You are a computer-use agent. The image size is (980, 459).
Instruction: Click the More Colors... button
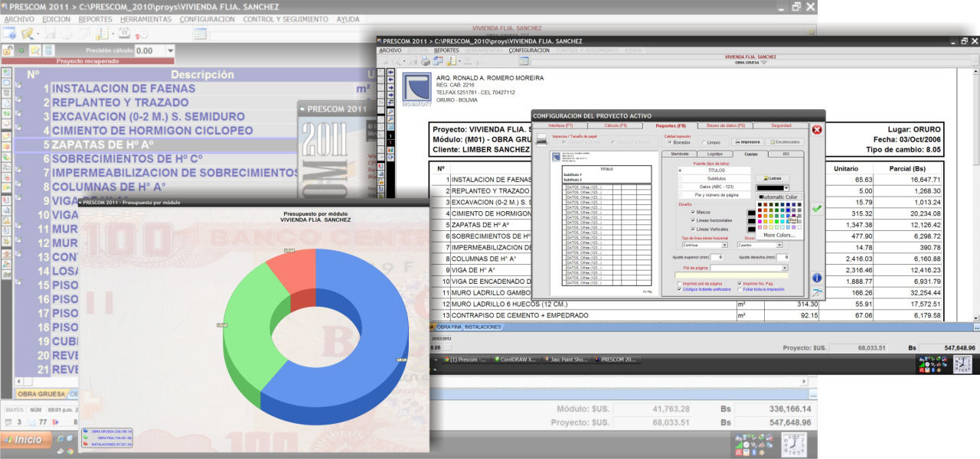(x=779, y=236)
